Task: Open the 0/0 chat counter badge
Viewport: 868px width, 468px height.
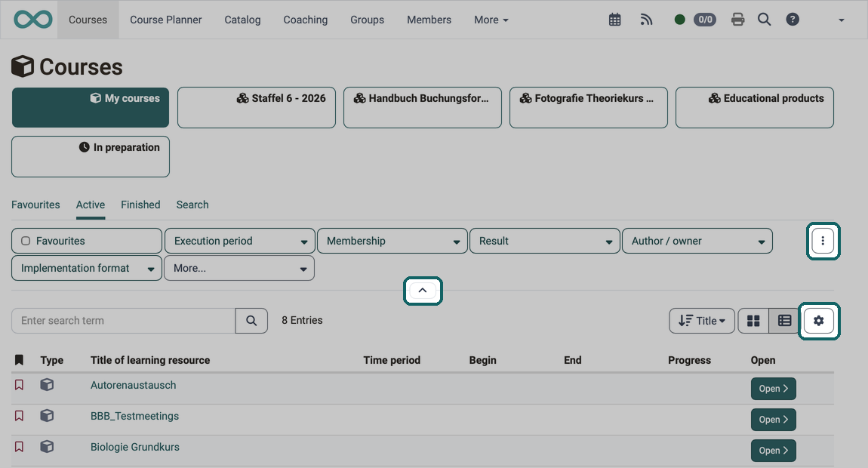Action: pyautogui.click(x=705, y=20)
